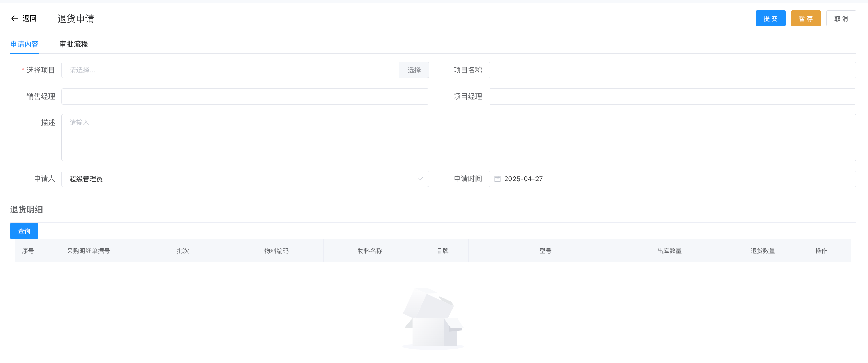This screenshot has width=868, height=363.
Task: Click the back arrow icon
Action: click(x=14, y=18)
